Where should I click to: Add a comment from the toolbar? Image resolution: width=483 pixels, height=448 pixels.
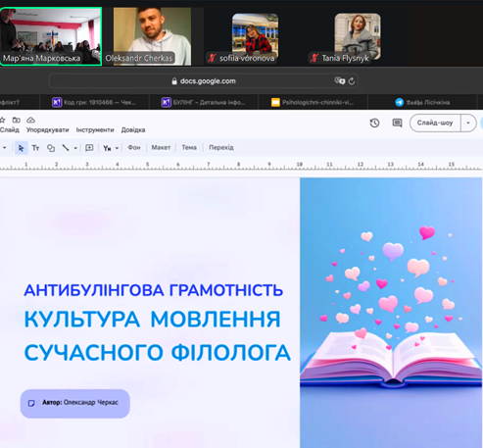click(x=89, y=148)
